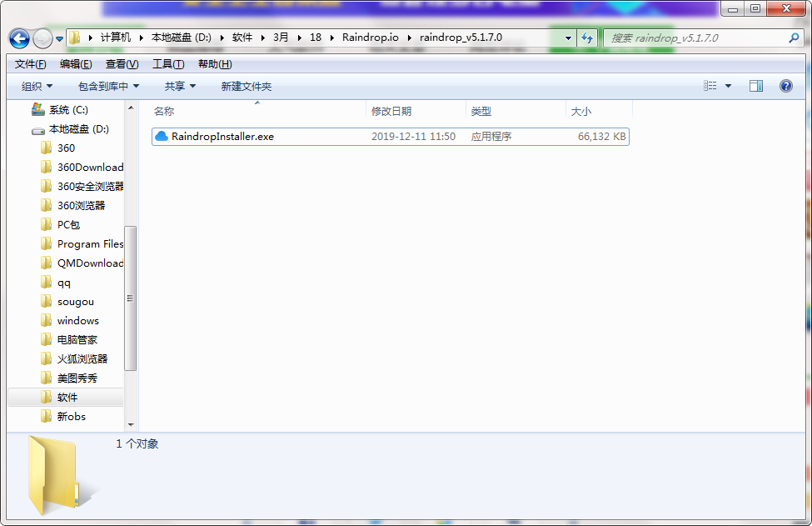Expand the views layout dropdown arrow
This screenshot has width=812, height=526.
pos(730,86)
